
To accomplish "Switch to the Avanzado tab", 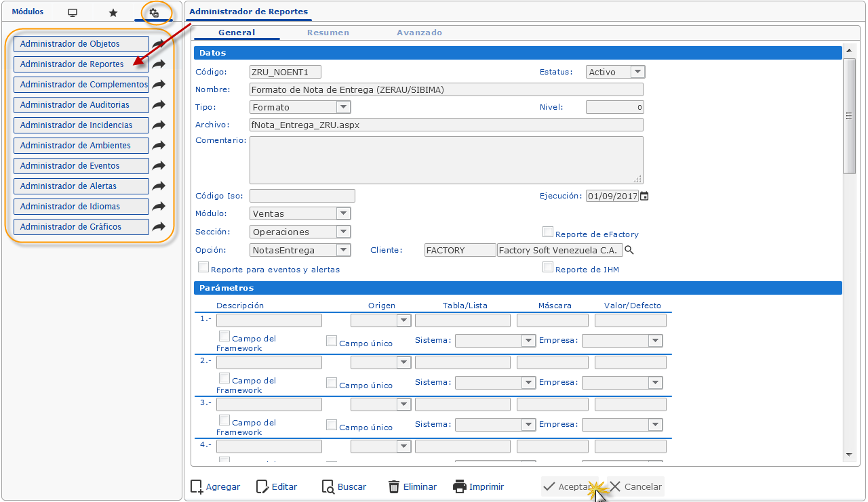I will pyautogui.click(x=419, y=33).
